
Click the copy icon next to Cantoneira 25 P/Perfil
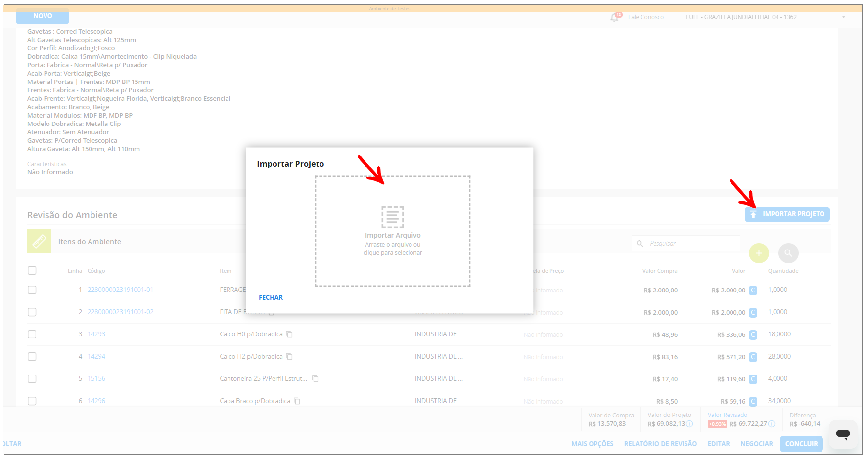[315, 379]
